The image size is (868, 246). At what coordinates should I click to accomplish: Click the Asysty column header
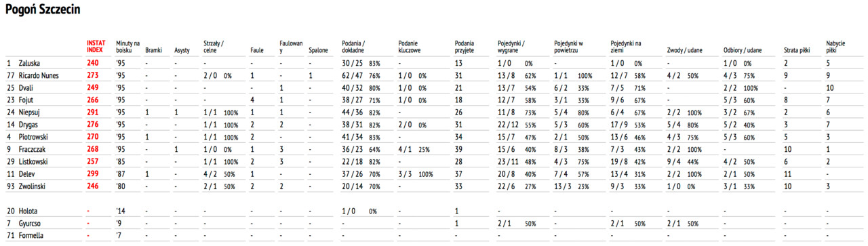tap(182, 50)
